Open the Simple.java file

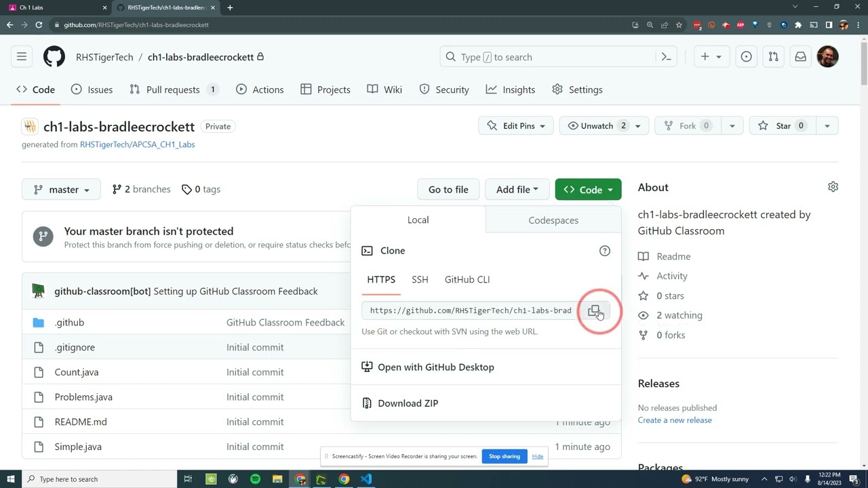pyautogui.click(x=78, y=447)
